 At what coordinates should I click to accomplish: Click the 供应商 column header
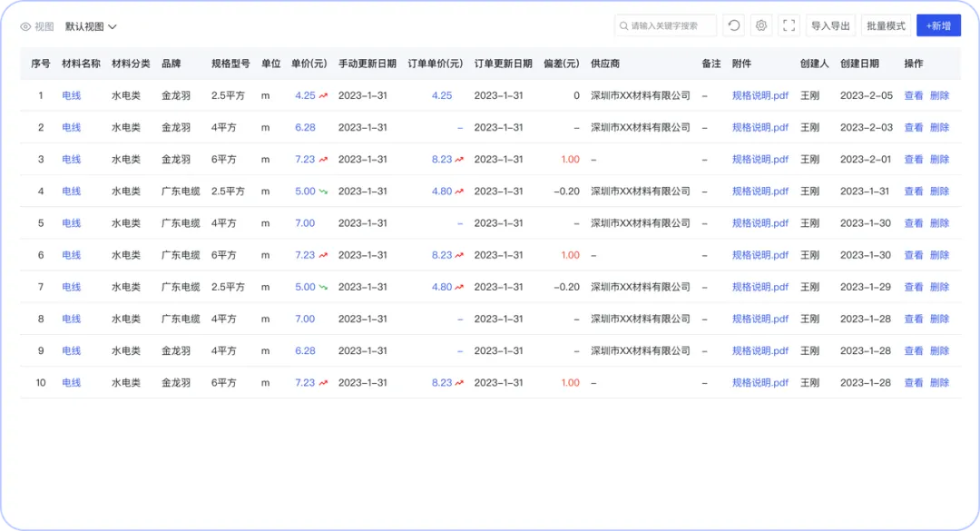[605, 64]
